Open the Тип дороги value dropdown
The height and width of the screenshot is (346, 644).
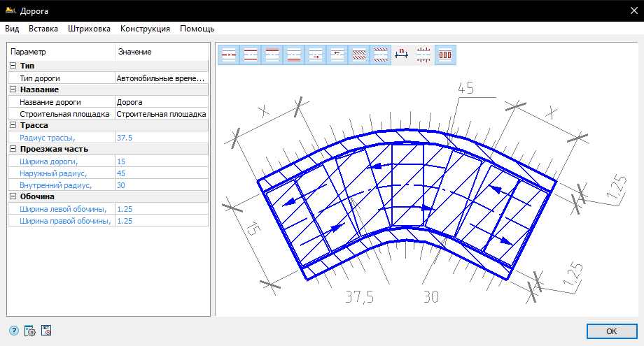coord(162,78)
